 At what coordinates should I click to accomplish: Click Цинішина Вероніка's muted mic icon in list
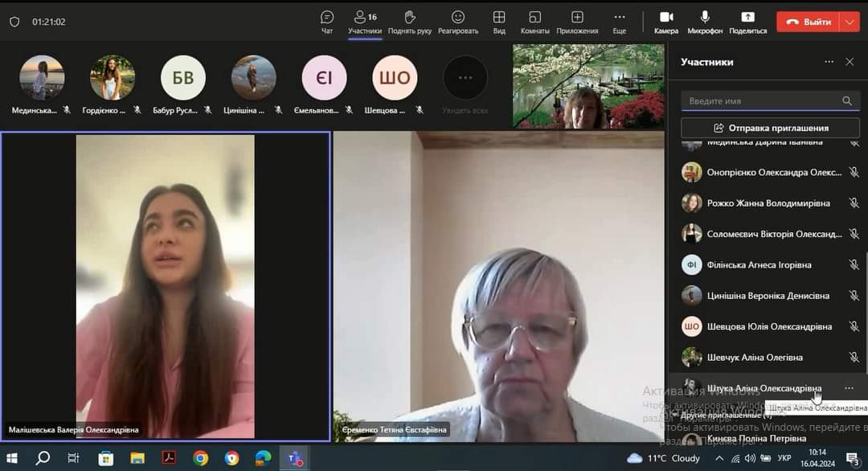(854, 296)
